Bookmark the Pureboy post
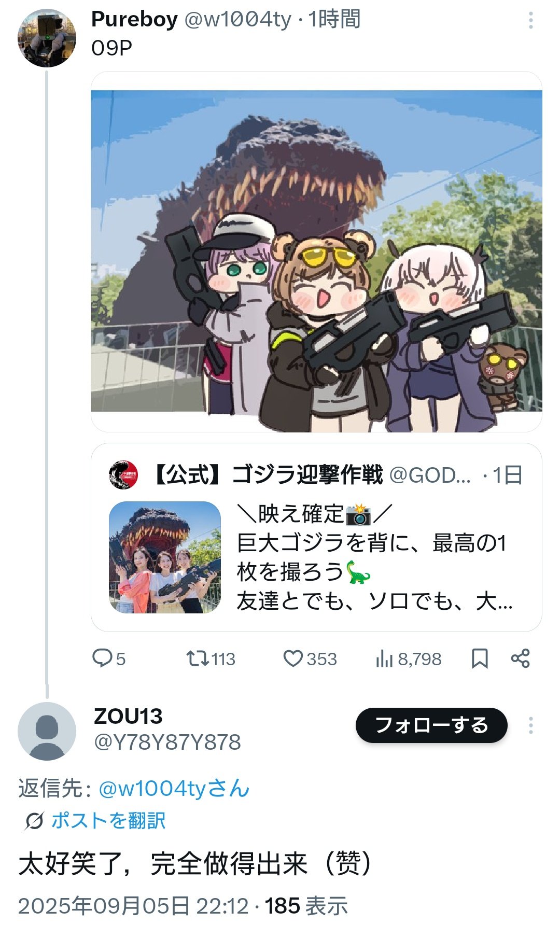Screen dimensions: 560x925 [480, 658]
